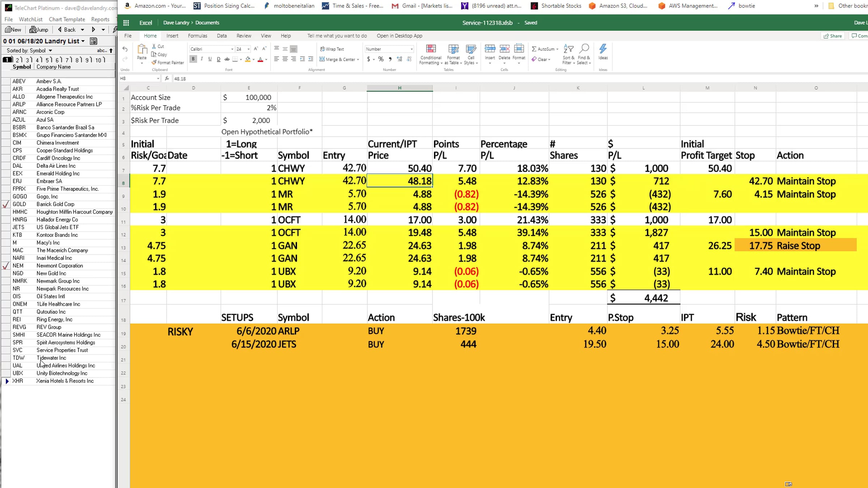Select column H header
Screen dimensions: 868x488
[400, 88]
